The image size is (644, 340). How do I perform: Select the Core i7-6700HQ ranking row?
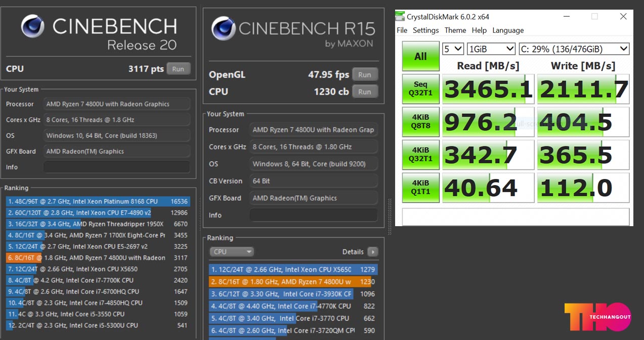[x=98, y=291]
